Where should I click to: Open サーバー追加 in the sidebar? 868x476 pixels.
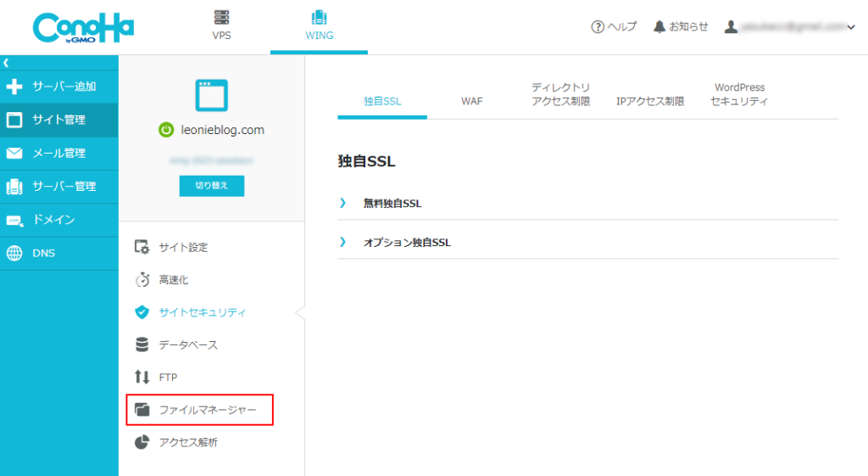tap(59, 87)
